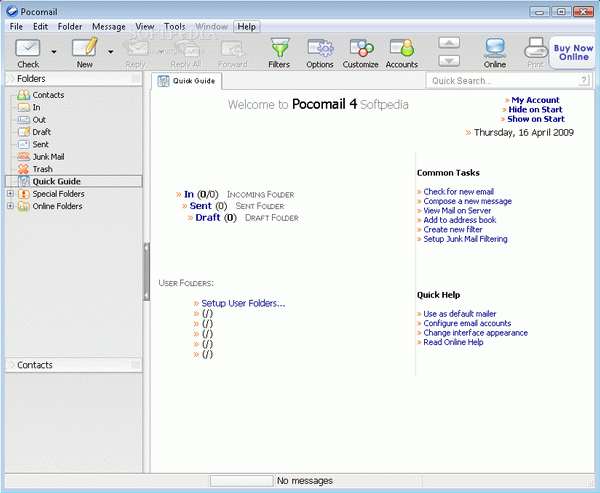The image size is (600, 493).
Task: Click View Mail on Server link
Action: point(457,211)
